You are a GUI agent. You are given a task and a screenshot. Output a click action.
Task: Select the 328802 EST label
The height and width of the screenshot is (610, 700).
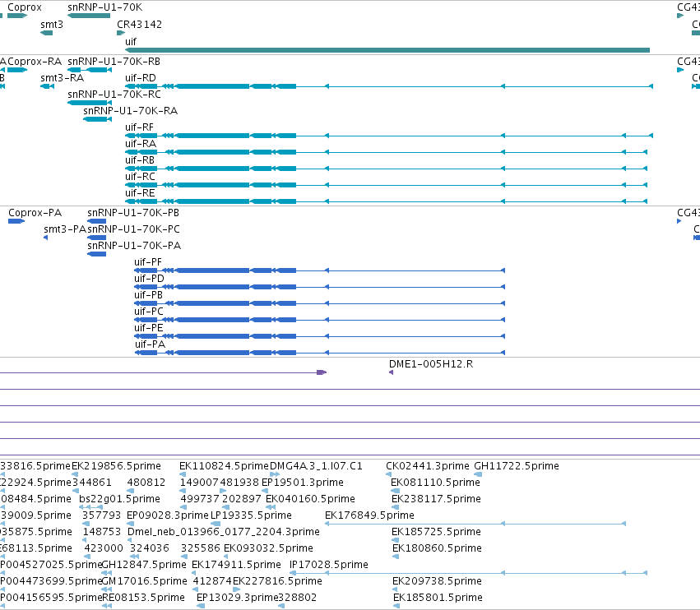tap(297, 598)
